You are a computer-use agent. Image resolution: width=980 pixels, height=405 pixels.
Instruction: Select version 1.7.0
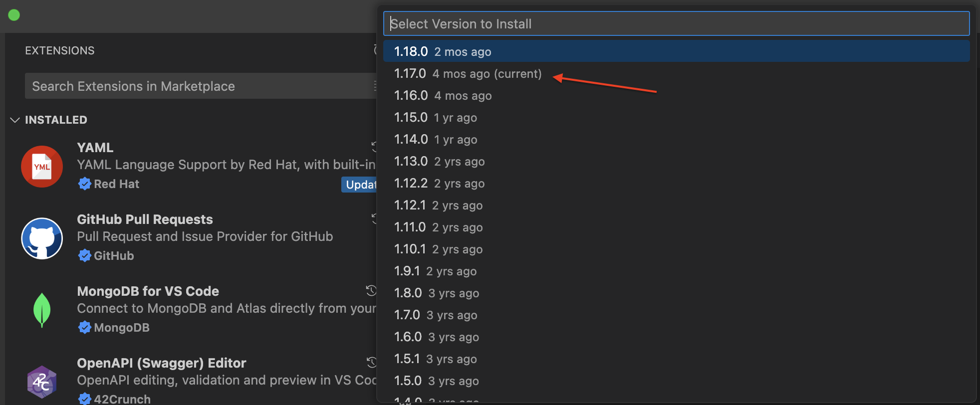pyautogui.click(x=676, y=315)
